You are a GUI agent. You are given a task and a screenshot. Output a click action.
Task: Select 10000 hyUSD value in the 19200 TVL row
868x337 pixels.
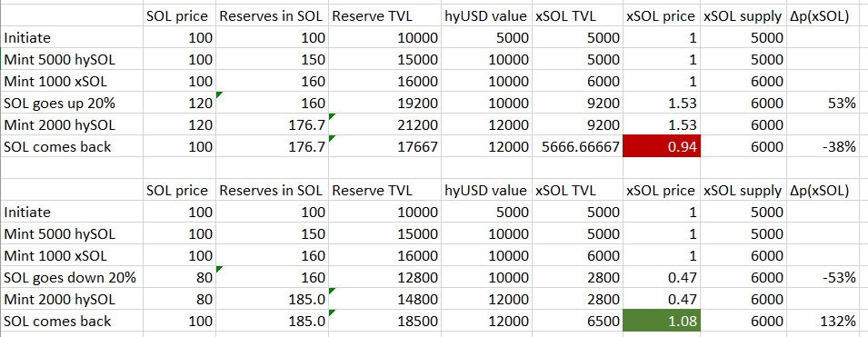click(486, 104)
